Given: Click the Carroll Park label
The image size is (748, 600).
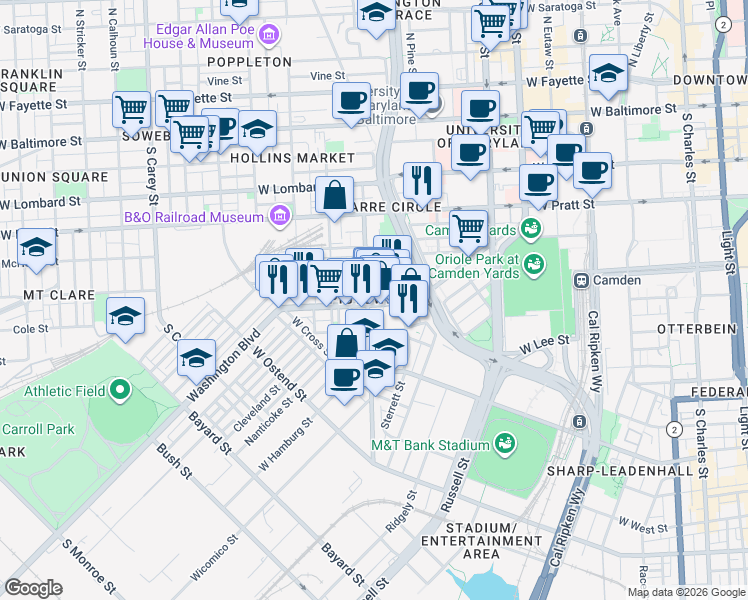Looking at the screenshot, I should (38, 429).
